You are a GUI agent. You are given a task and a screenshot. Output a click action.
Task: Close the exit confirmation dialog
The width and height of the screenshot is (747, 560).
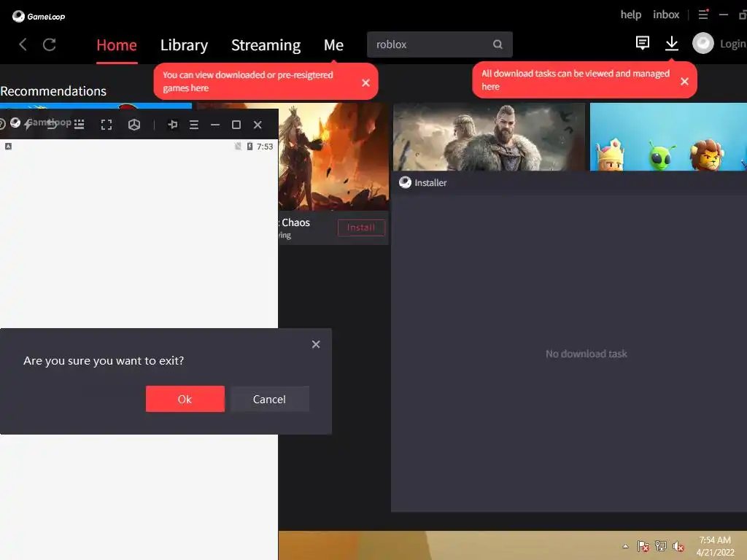[x=316, y=344]
